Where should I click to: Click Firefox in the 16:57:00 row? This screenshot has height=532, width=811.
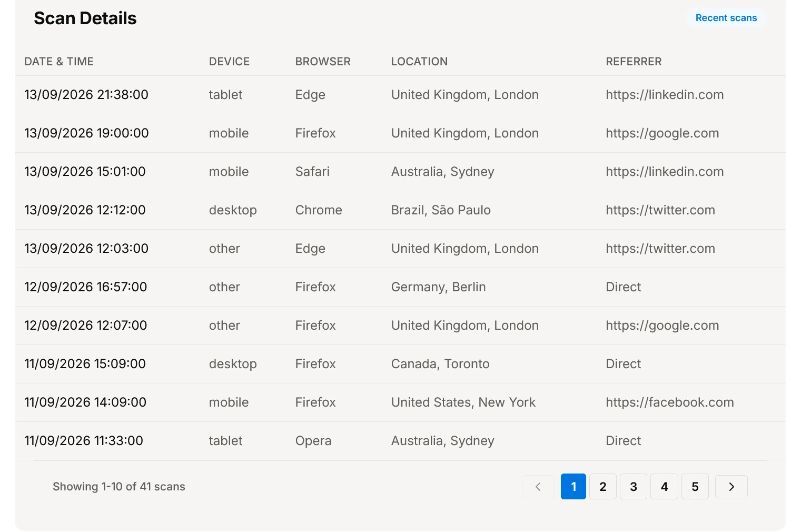click(x=315, y=287)
